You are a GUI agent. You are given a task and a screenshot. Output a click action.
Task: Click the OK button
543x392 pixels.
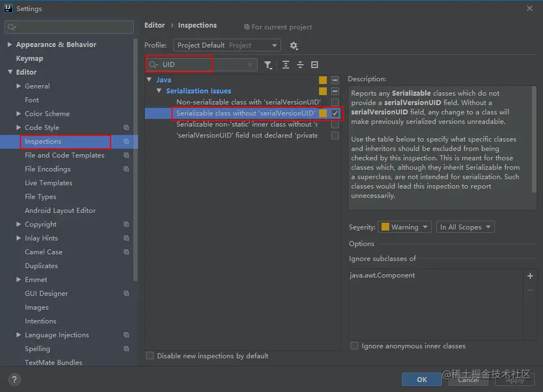421,379
